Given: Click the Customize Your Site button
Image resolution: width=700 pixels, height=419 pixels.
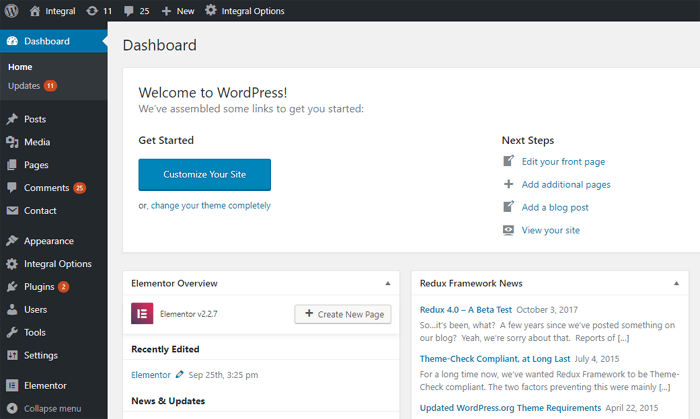Looking at the screenshot, I should [x=204, y=174].
